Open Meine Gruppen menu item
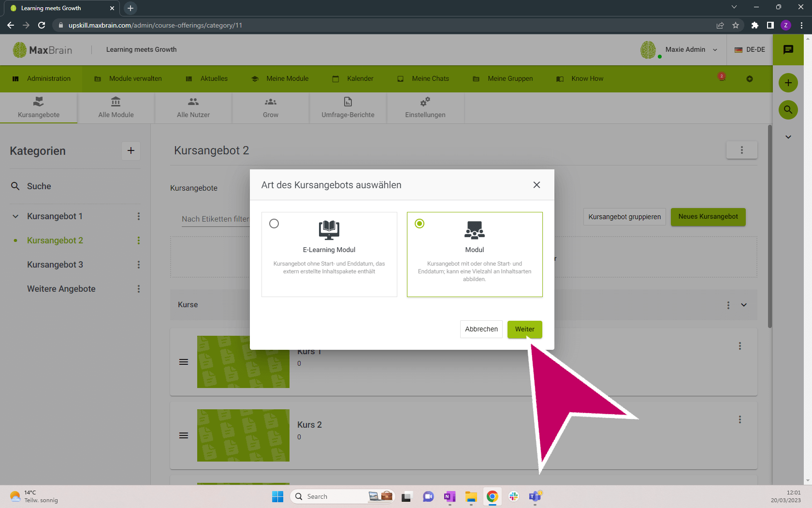Viewport: 812px width, 508px height. pyautogui.click(x=503, y=78)
